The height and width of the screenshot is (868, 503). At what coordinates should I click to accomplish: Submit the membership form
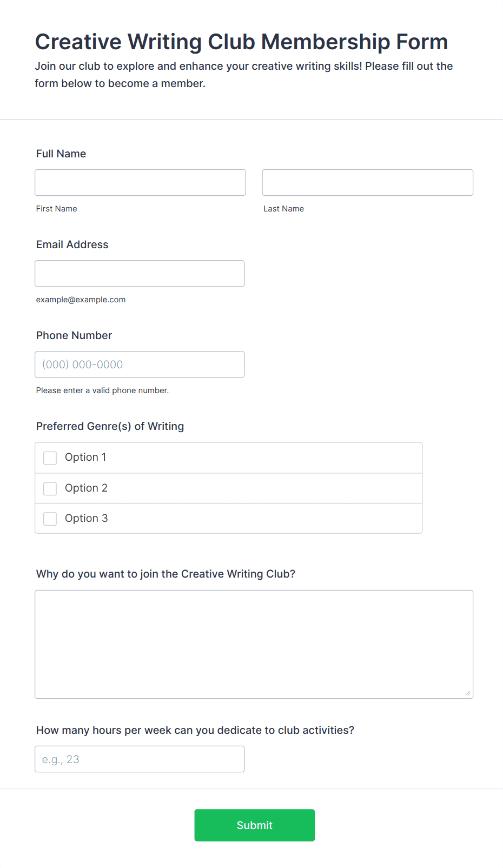[x=255, y=825]
